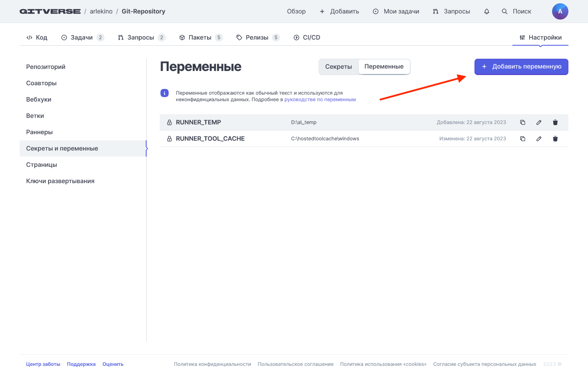
Task: Copy the RUNNER_TEMP variable value
Action: click(x=523, y=122)
